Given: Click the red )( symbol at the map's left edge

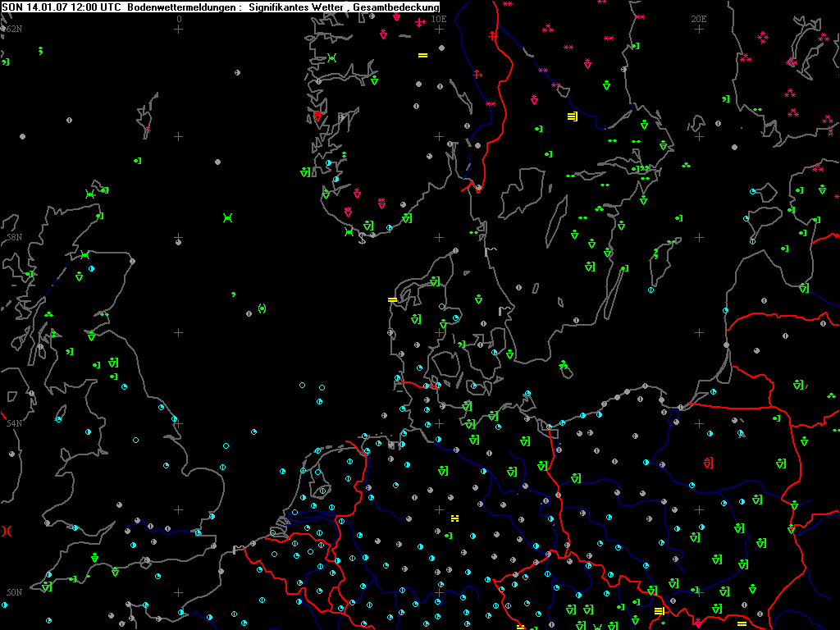Looking at the screenshot, I should tap(7, 531).
